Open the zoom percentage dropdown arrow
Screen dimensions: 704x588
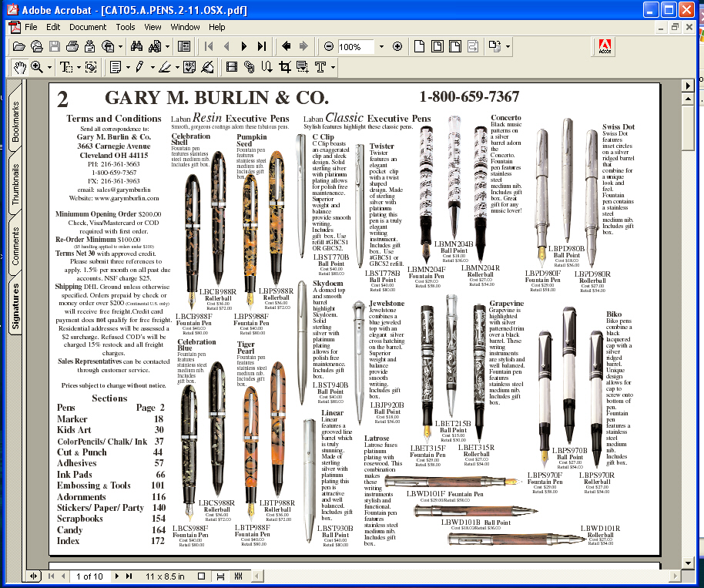click(381, 46)
